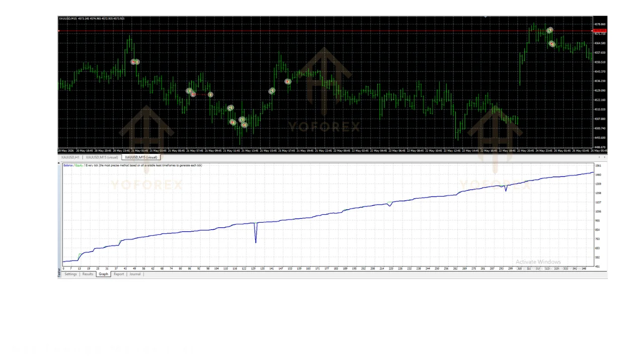Image resolution: width=644 pixels, height=362 pixels.
Task: Click the trade marker on the red price line
Action: click(x=550, y=31)
